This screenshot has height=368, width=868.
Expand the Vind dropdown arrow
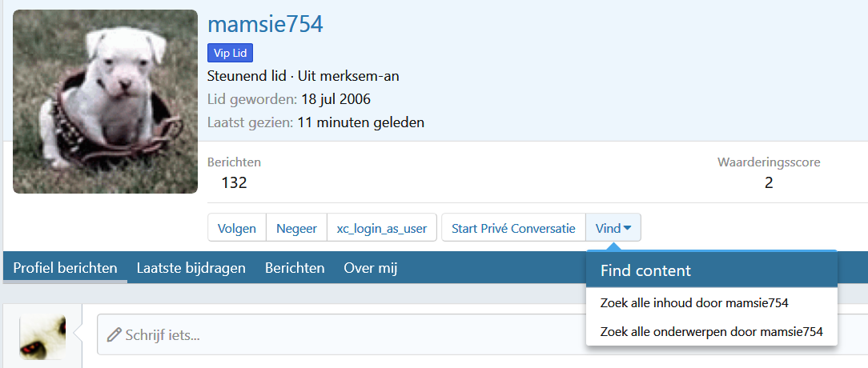pyautogui.click(x=627, y=228)
